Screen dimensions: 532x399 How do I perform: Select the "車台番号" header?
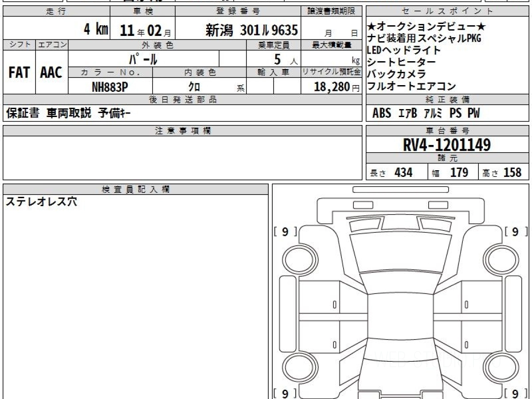click(447, 130)
